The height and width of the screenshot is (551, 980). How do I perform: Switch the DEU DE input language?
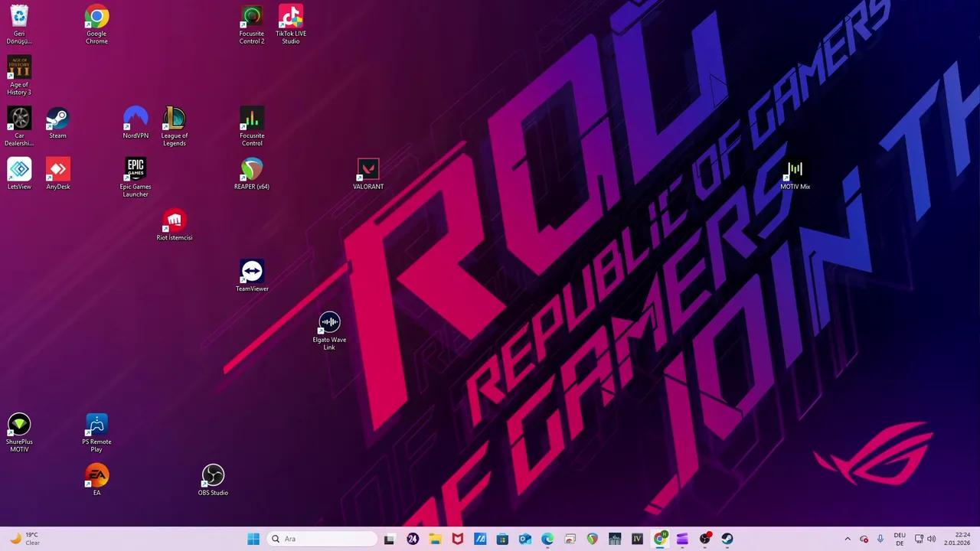[x=900, y=539]
